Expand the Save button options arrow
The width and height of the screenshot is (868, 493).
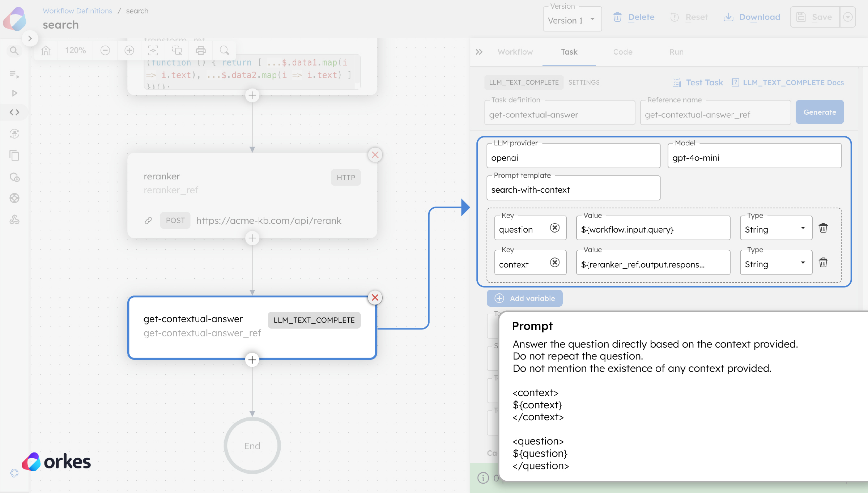(848, 17)
